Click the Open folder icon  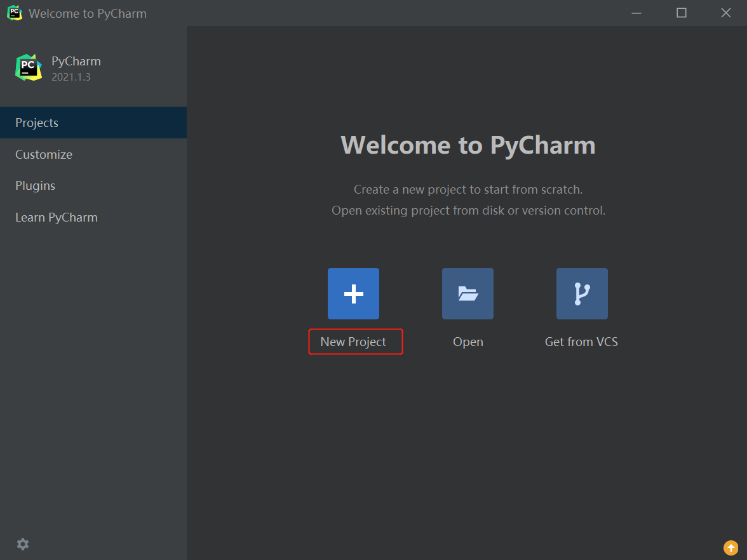point(468,293)
